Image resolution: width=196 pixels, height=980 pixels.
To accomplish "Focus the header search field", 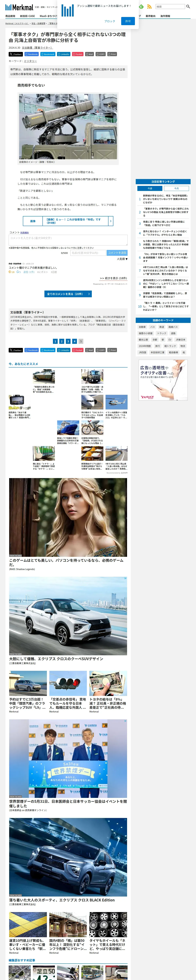I will click(x=170, y=7).
